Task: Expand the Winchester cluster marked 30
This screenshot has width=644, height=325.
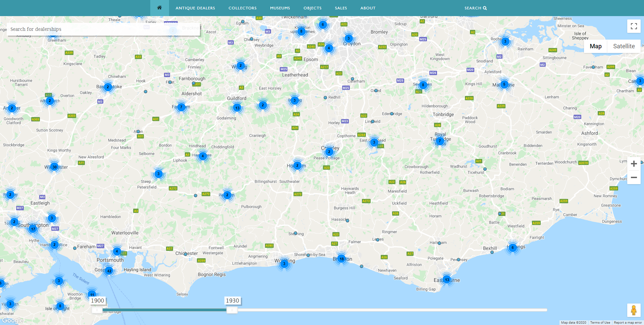Action: coord(54,167)
